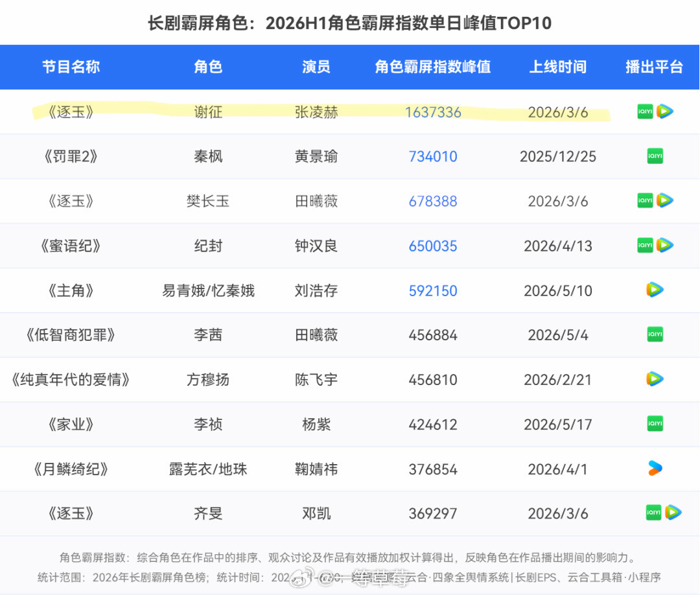
Task: Click the release date 2026/2/21
Action: click(x=557, y=380)
